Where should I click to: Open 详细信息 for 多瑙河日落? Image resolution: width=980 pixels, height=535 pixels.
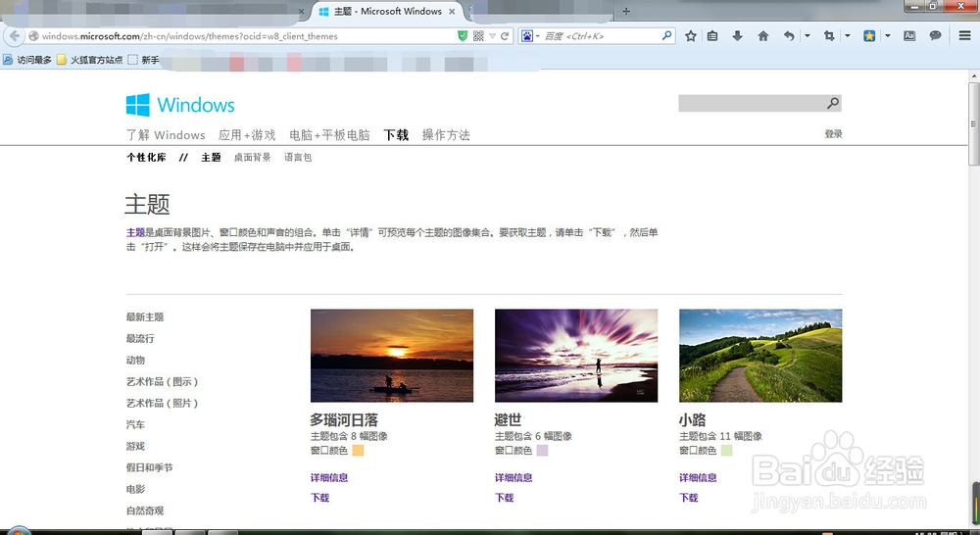point(329,477)
